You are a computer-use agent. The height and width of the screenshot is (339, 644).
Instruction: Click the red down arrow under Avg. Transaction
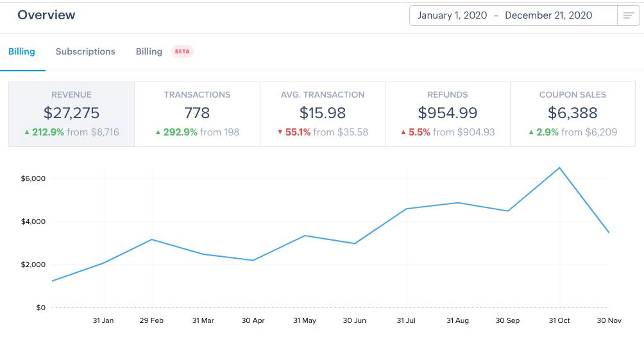pos(280,132)
